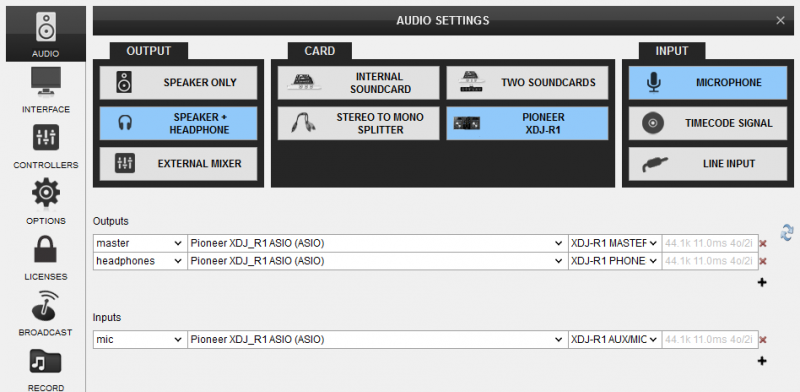Open the Licenses padlock section
800x392 pixels.
pyautogui.click(x=46, y=258)
